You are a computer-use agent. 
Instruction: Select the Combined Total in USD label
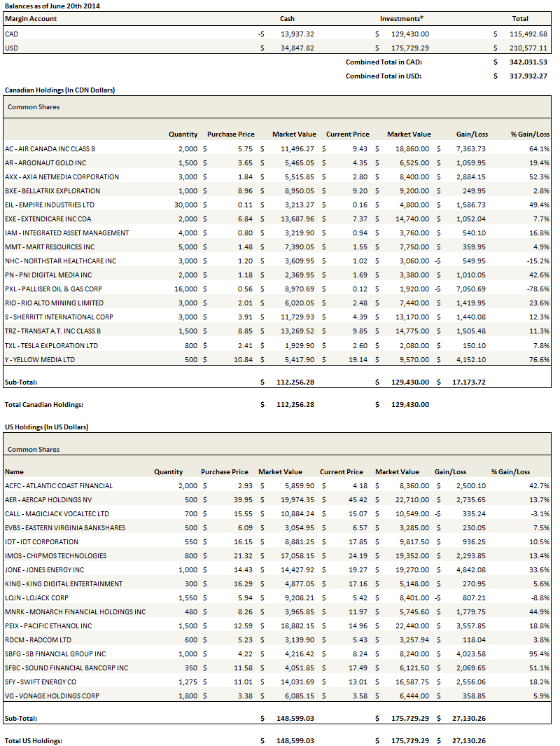[384, 76]
